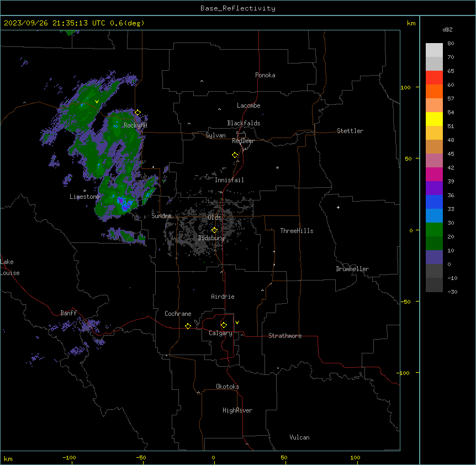This screenshot has width=476, height=465.
Task: Click the dBZ legend heading
Action: [x=447, y=29]
